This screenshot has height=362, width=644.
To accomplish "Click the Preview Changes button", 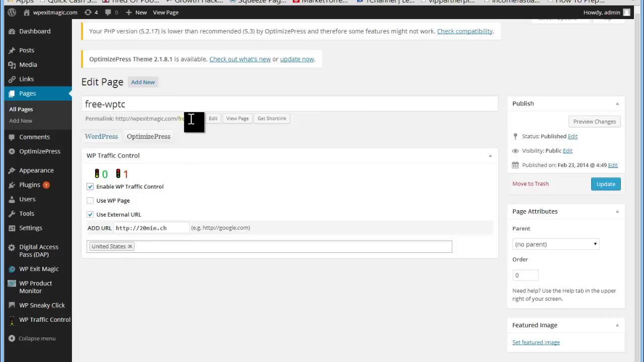I will pyautogui.click(x=594, y=122).
